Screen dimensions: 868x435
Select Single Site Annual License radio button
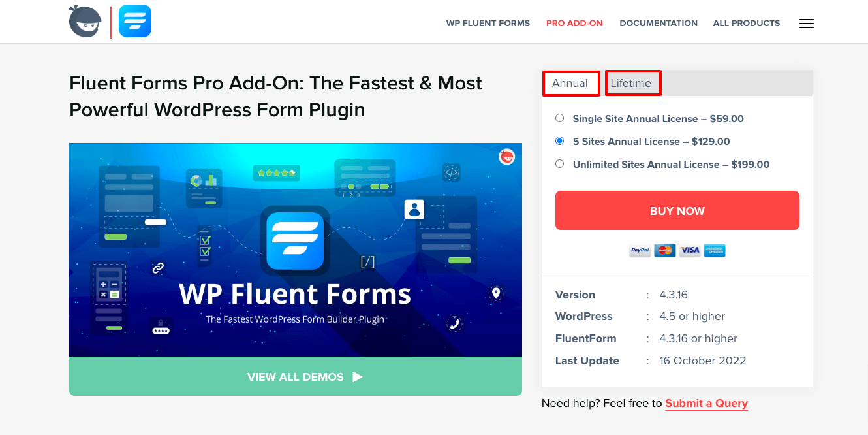pos(559,118)
